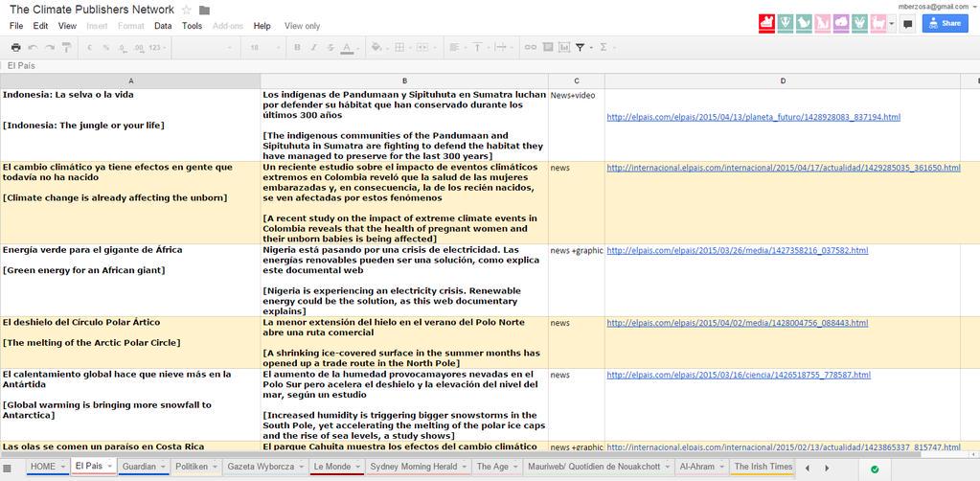Screen dimensions: 980x481
Task: Click the Filter funnel icon
Action: pos(580,47)
